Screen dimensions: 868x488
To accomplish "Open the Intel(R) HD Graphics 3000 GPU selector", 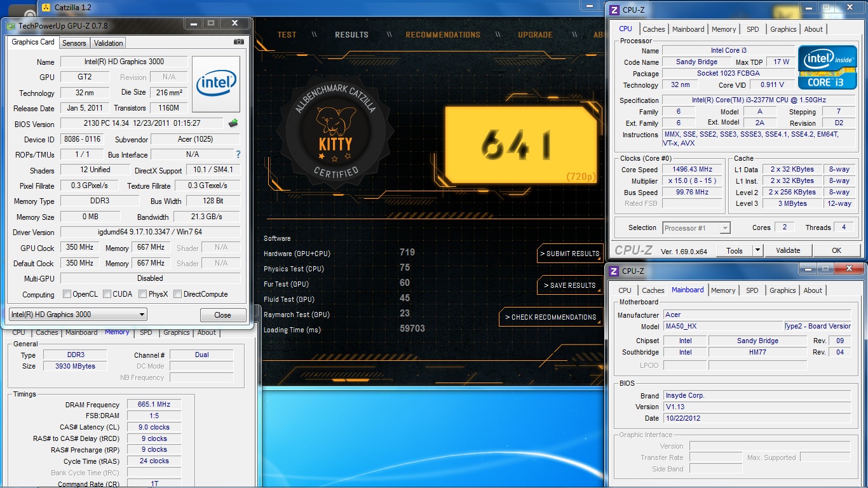I will [x=78, y=314].
